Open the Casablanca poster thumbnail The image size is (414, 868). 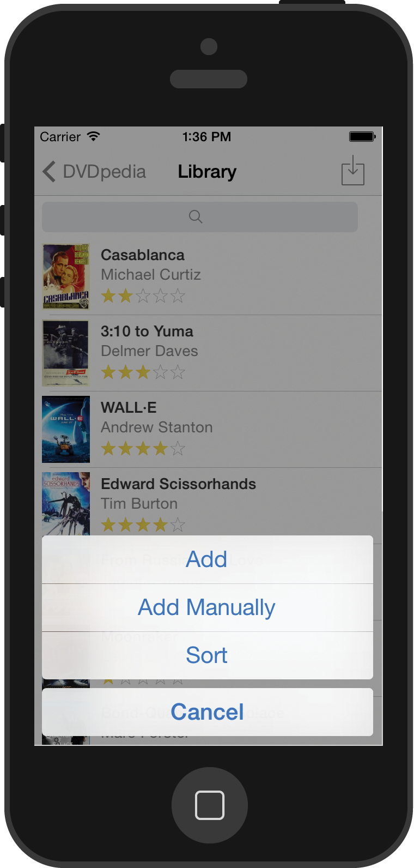66,276
